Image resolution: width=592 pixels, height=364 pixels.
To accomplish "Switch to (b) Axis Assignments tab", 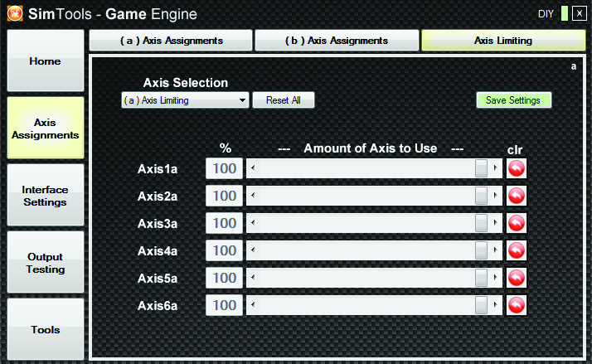I will pos(337,41).
